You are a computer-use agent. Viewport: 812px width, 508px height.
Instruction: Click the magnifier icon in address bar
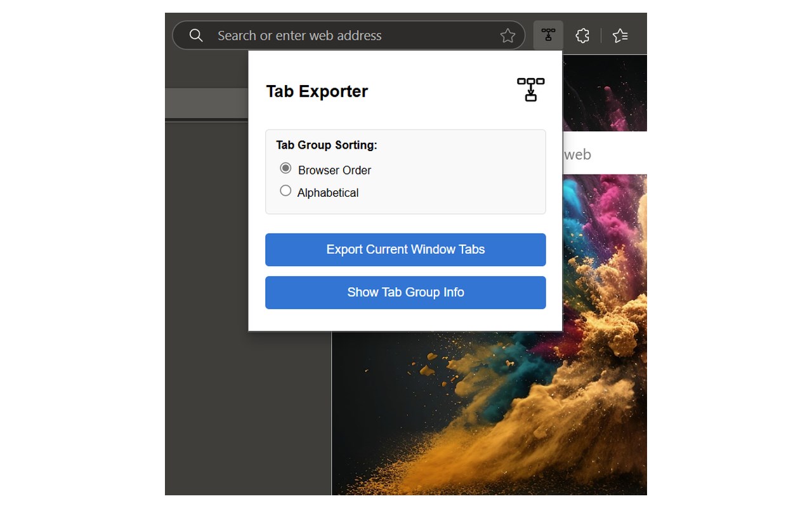(197, 36)
